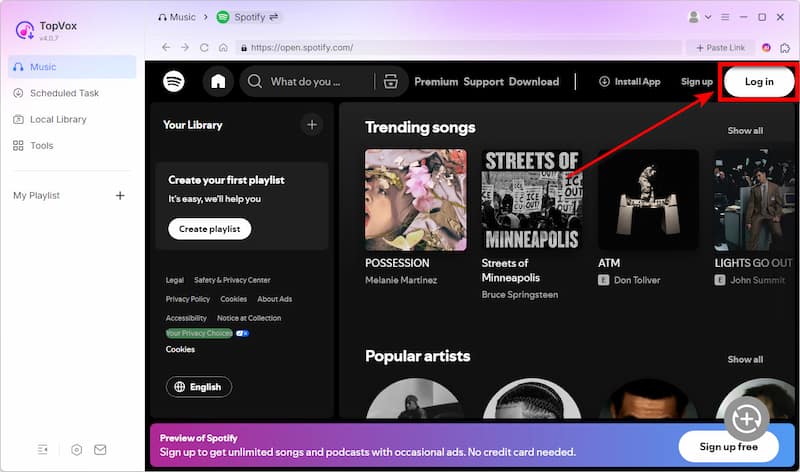Open the About Ads link

274,299
